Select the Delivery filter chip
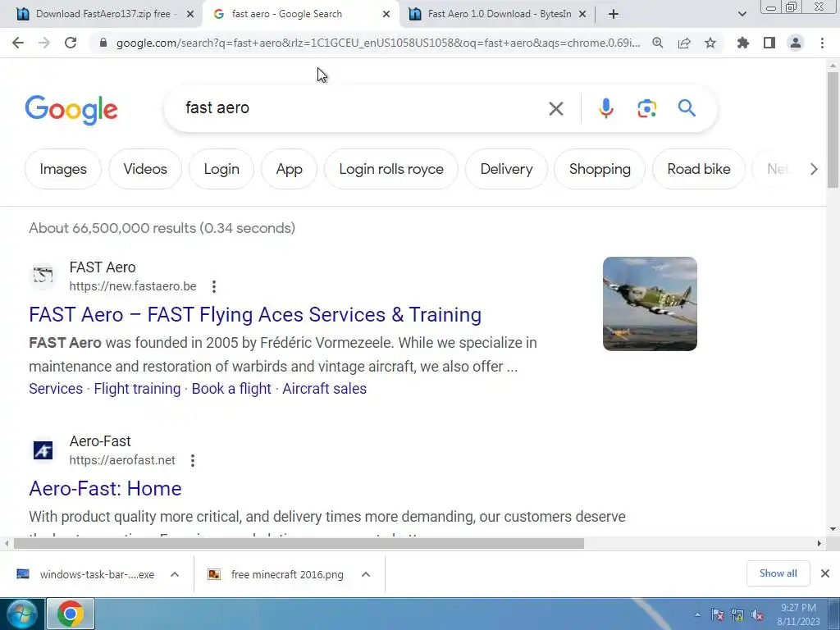The height and width of the screenshot is (630, 840). point(506,169)
